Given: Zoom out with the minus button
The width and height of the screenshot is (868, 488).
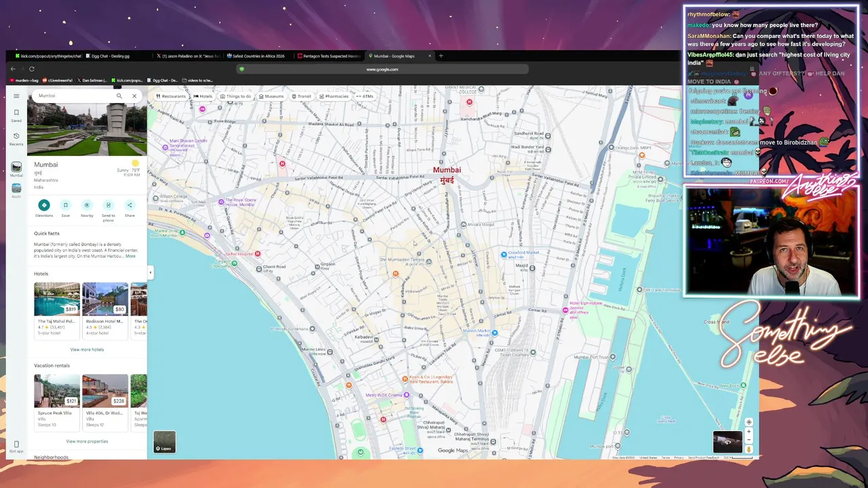Looking at the screenshot, I should point(749,440).
